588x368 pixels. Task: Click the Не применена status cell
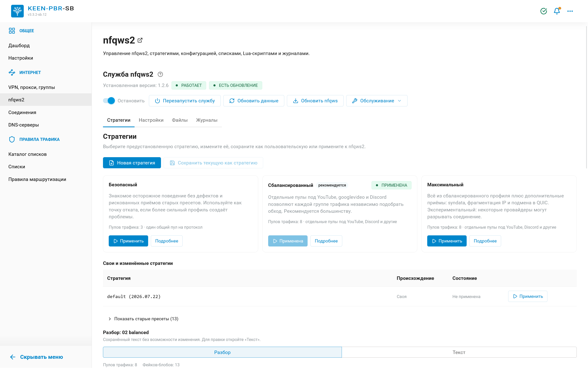[x=466, y=297]
